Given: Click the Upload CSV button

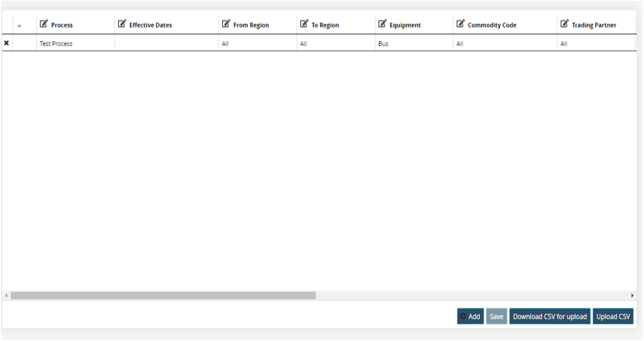Looking at the screenshot, I should (613, 316).
